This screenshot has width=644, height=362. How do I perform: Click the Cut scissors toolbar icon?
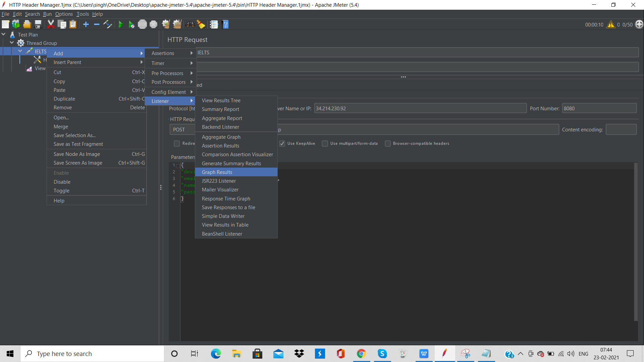pos(51,24)
